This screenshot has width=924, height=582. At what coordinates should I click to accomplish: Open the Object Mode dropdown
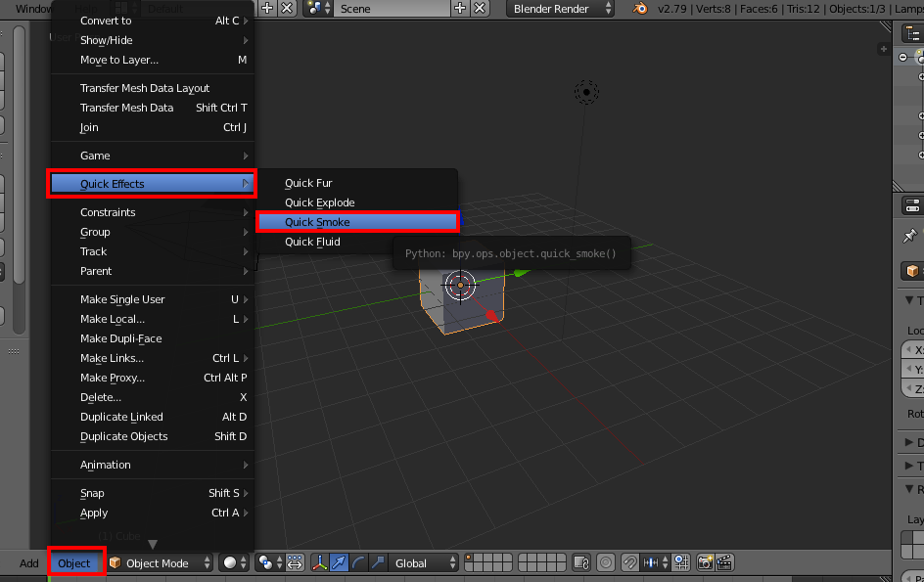pyautogui.click(x=160, y=563)
